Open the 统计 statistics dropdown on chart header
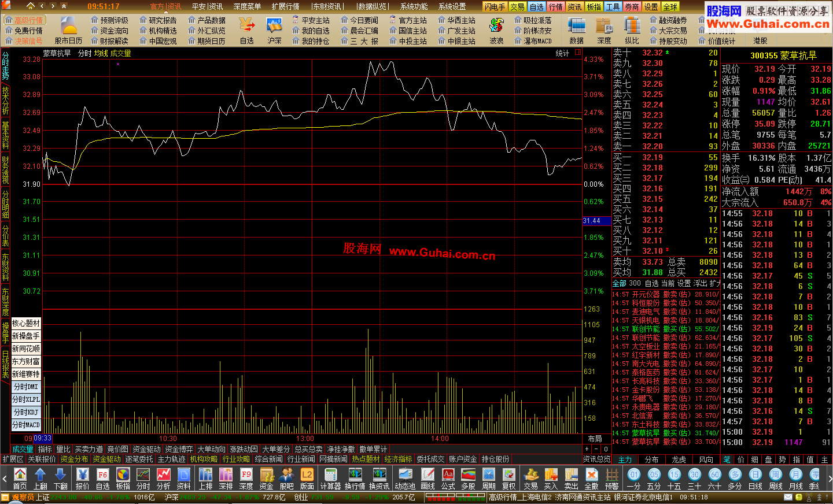Viewport: 833px width, 504px height. tap(562, 53)
